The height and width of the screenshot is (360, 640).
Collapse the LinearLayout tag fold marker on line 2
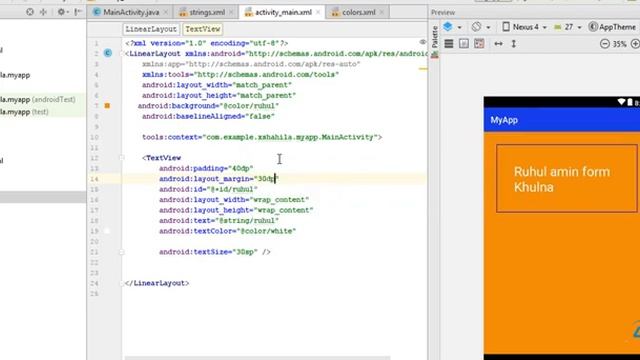(x=122, y=54)
